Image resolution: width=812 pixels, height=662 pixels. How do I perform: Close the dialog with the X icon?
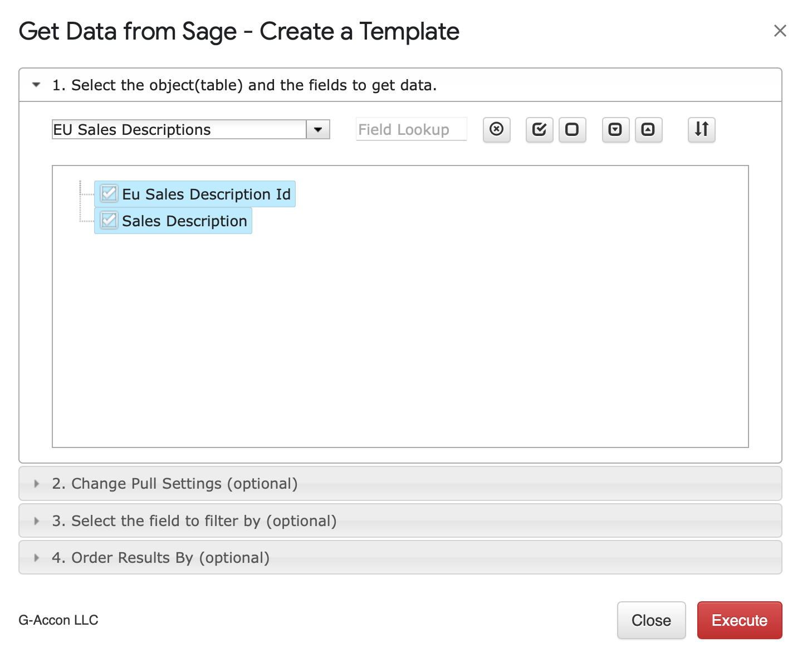pos(780,31)
